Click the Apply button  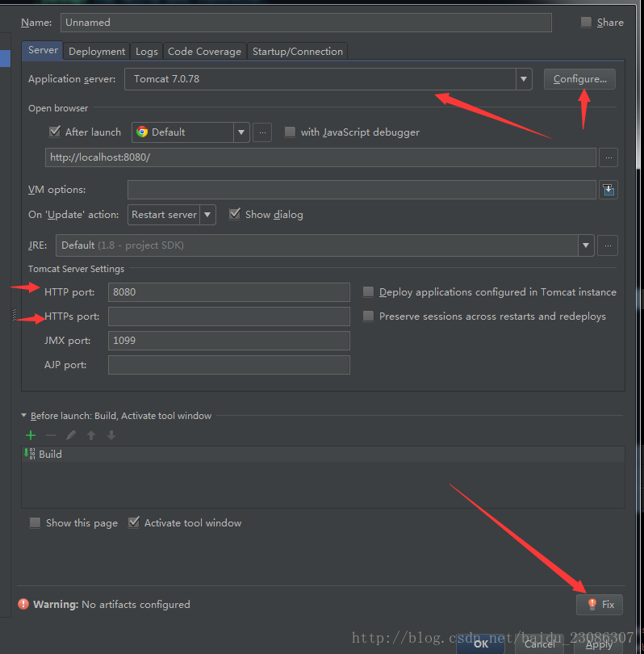point(599,644)
